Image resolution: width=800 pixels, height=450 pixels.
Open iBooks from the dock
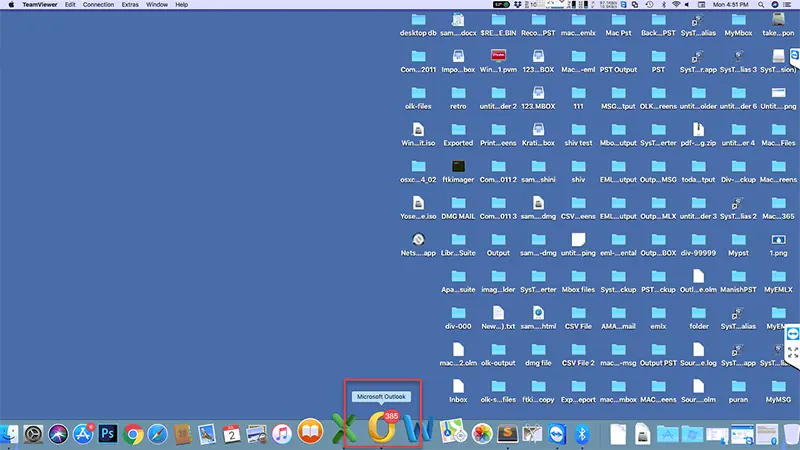pos(310,432)
